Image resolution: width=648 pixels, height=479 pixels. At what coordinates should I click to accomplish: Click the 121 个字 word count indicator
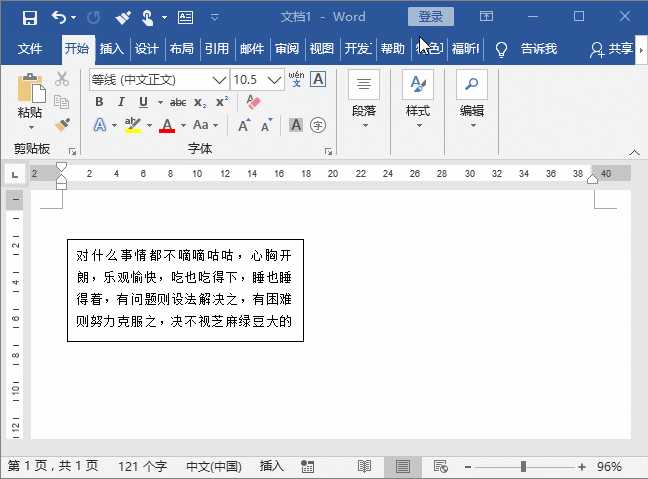tap(142, 467)
